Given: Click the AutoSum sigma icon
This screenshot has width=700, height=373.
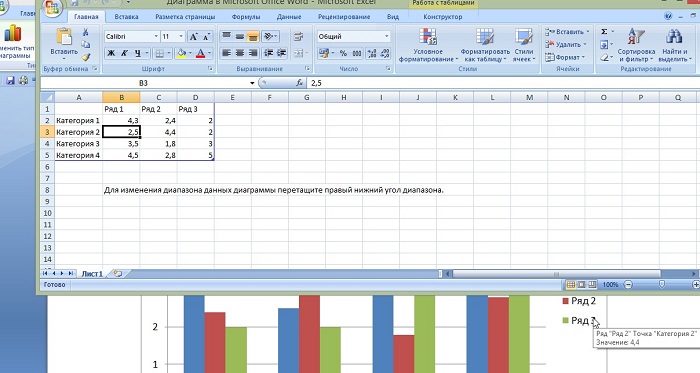Looking at the screenshot, I should coord(604,32).
